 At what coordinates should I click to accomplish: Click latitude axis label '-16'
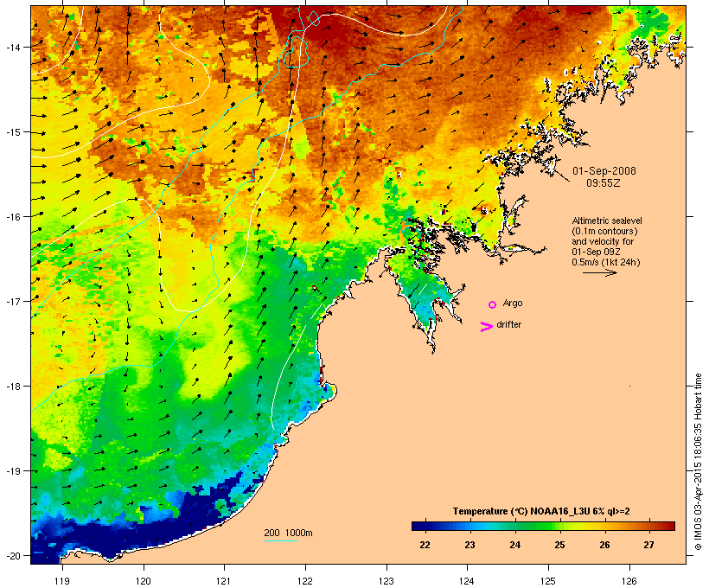pos(12,217)
